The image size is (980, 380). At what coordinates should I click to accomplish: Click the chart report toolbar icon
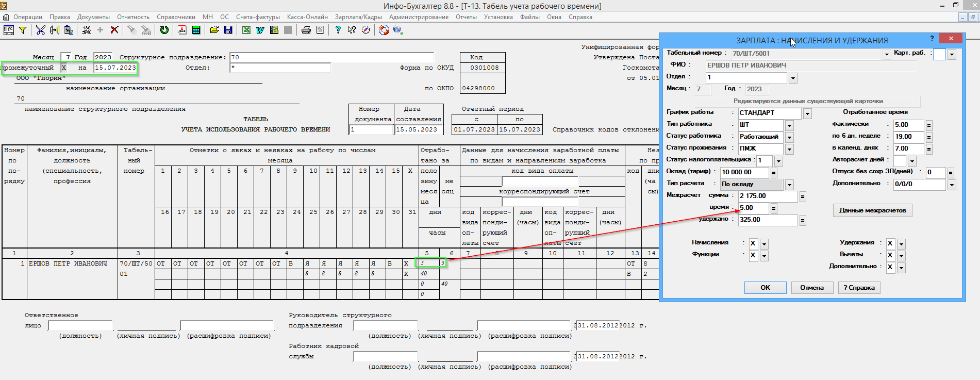[x=274, y=30]
